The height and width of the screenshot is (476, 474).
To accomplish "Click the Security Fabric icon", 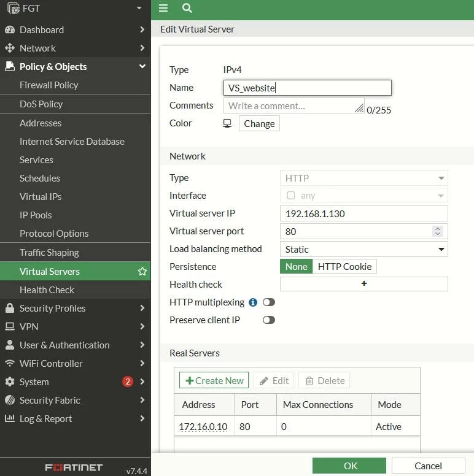I will pos(10,400).
